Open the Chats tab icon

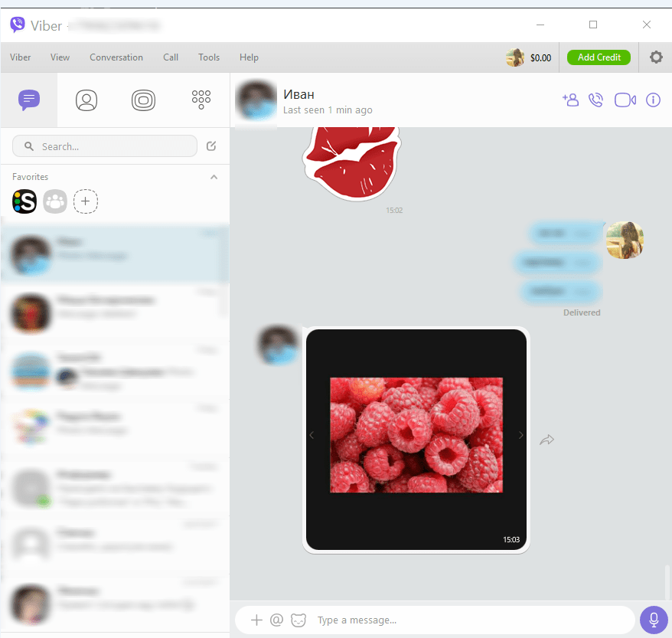pyautogui.click(x=29, y=100)
